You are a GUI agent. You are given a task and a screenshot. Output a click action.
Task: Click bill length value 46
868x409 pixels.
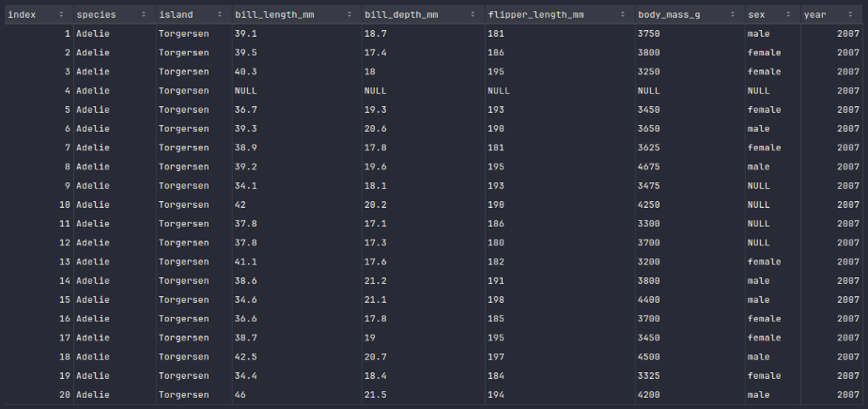point(240,395)
